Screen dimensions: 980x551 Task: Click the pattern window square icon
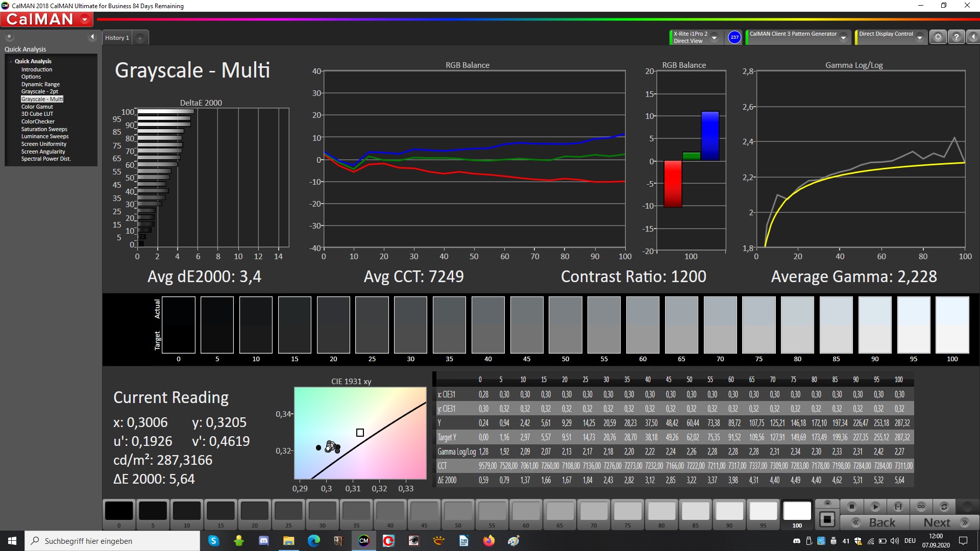coord(827,520)
